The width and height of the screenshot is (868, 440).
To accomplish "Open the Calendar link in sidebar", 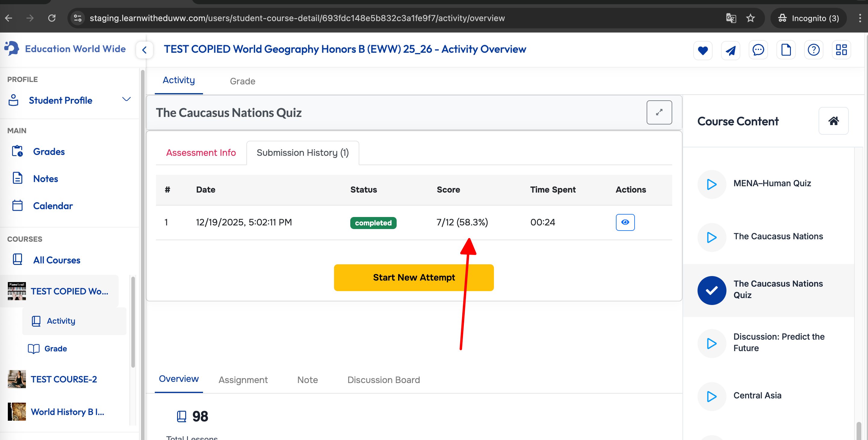I will [53, 206].
